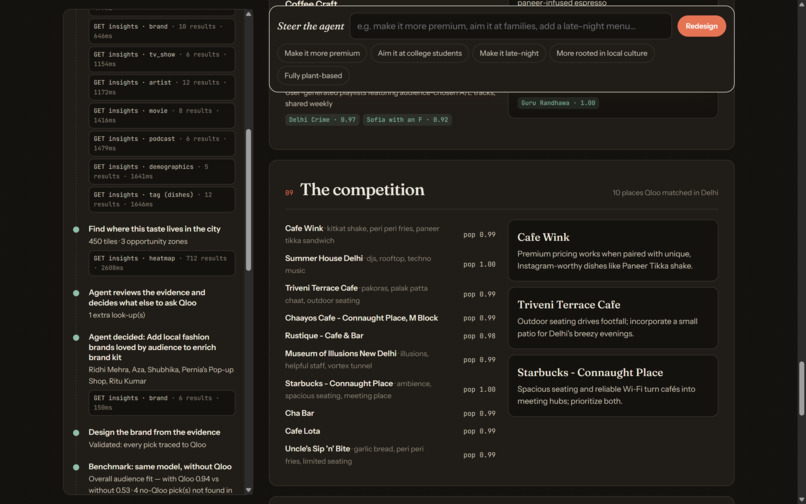Click 'GET insights · tv_show' log entry
806x504 pixels.
click(162, 59)
